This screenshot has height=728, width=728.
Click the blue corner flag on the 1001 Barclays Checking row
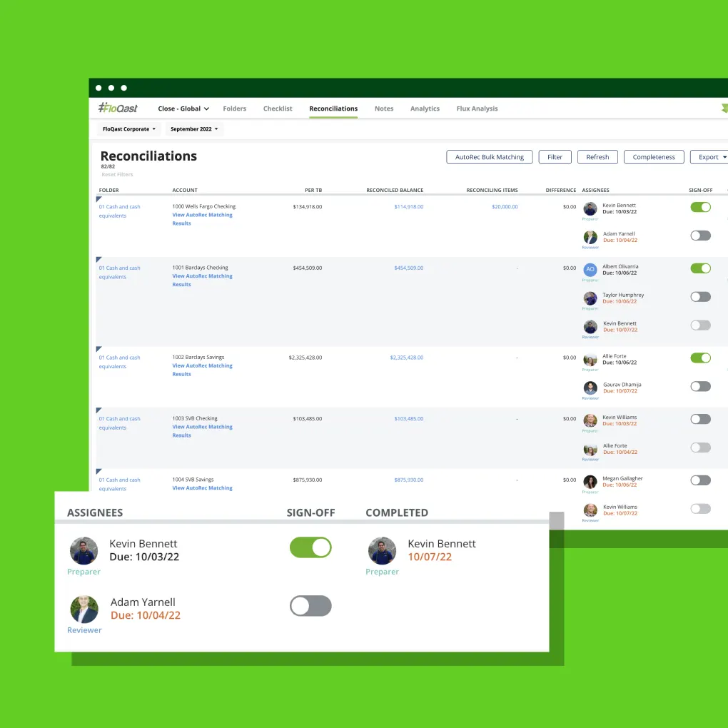click(x=98, y=260)
